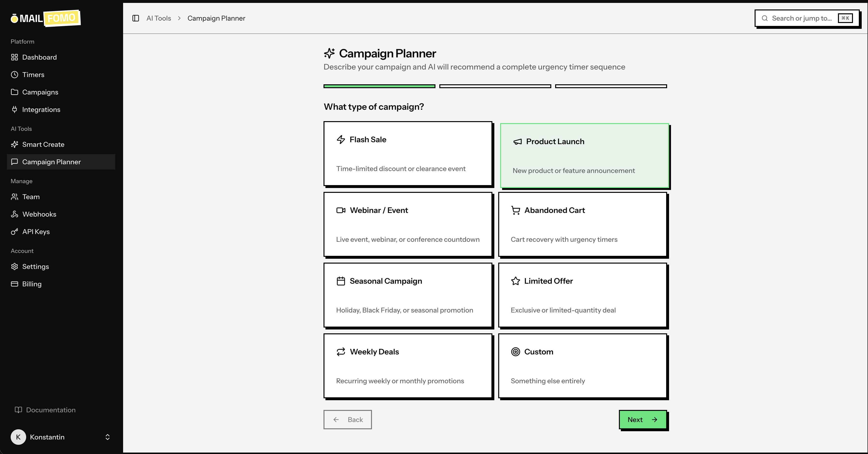
Task: Select the Abandoned Cart option card
Action: [582, 224]
